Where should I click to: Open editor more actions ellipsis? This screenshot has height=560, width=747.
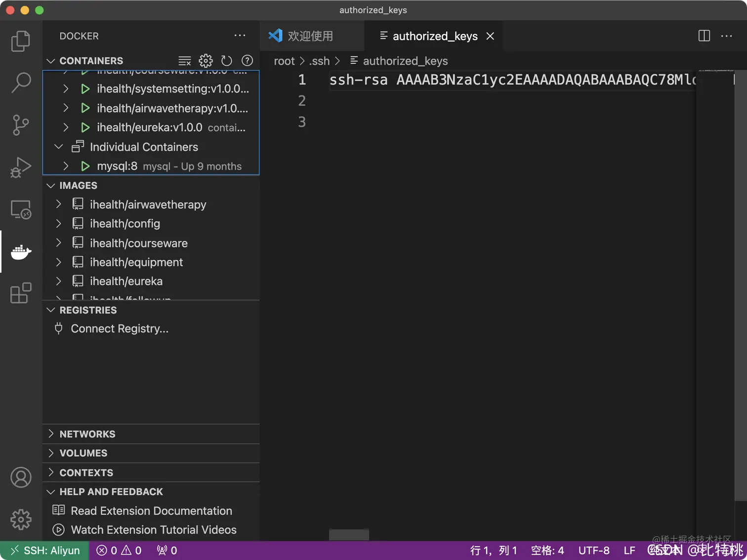click(726, 36)
